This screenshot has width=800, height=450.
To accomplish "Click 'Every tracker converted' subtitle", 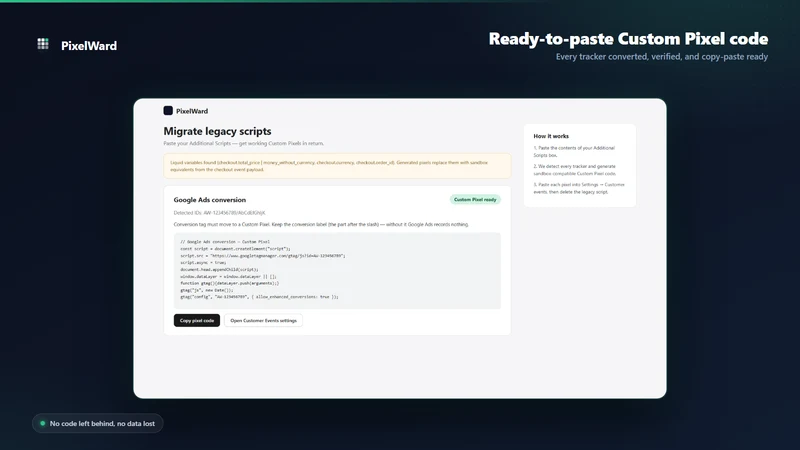I will [662, 57].
